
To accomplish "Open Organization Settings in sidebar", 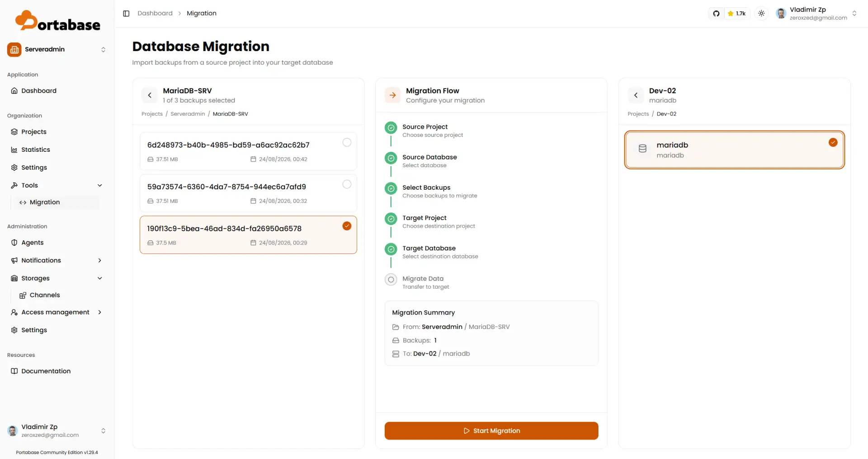I will coord(57,168).
